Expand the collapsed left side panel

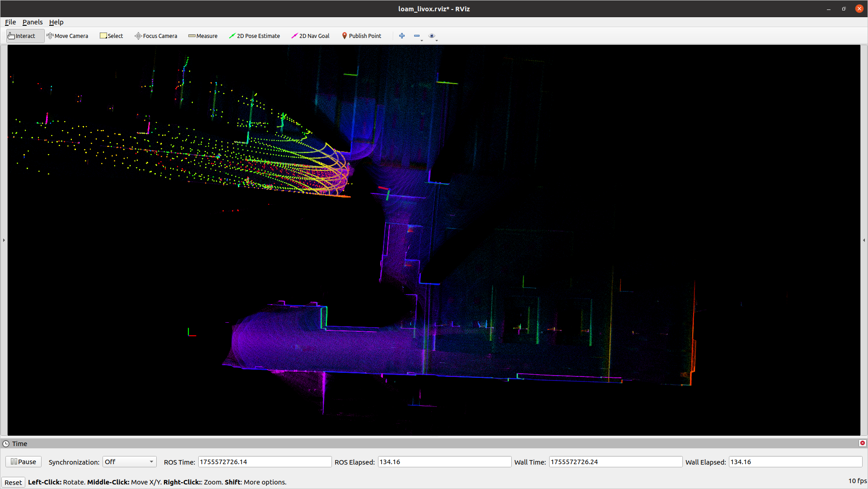pos(4,240)
